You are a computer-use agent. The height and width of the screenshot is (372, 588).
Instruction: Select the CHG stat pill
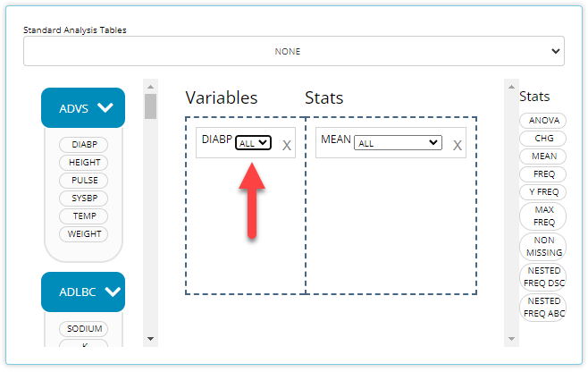(x=542, y=139)
